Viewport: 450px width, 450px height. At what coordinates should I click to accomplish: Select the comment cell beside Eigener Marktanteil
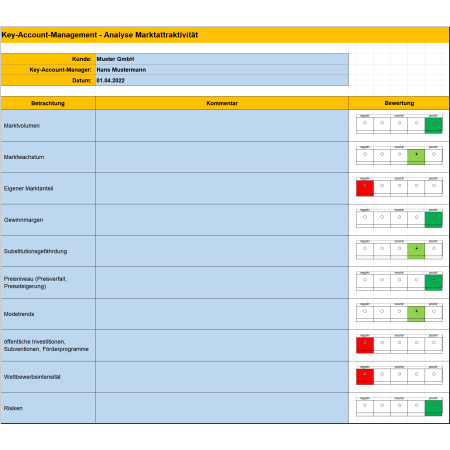click(222, 188)
